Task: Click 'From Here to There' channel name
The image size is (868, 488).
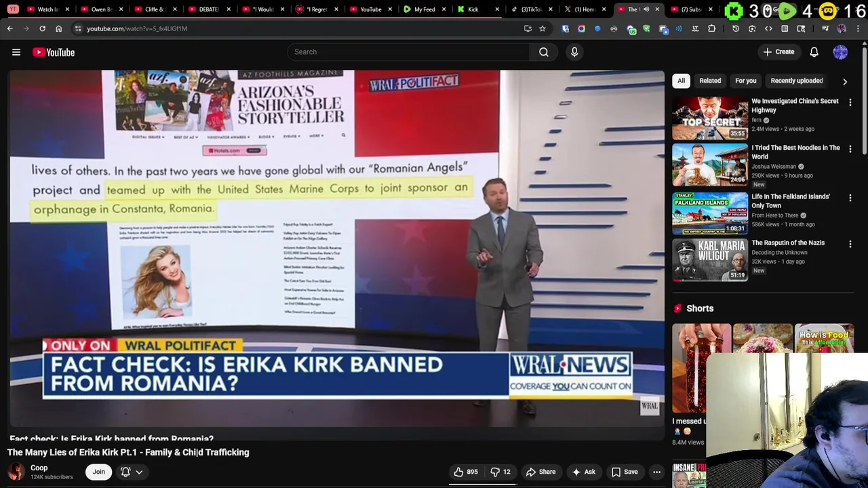Action: (774, 216)
